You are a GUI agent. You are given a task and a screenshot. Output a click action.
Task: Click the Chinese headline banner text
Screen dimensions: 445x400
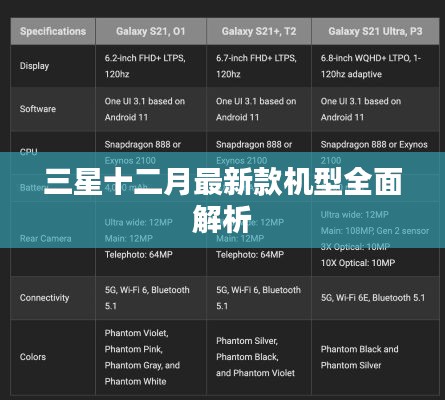[x=222, y=200]
